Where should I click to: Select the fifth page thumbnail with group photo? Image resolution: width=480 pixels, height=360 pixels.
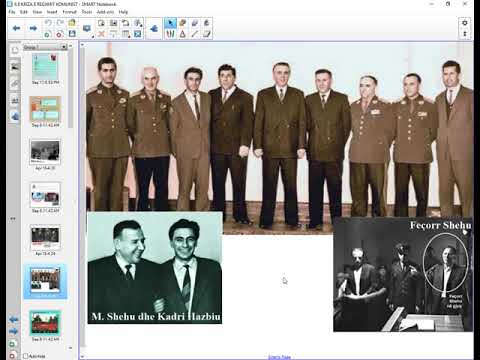45,237
